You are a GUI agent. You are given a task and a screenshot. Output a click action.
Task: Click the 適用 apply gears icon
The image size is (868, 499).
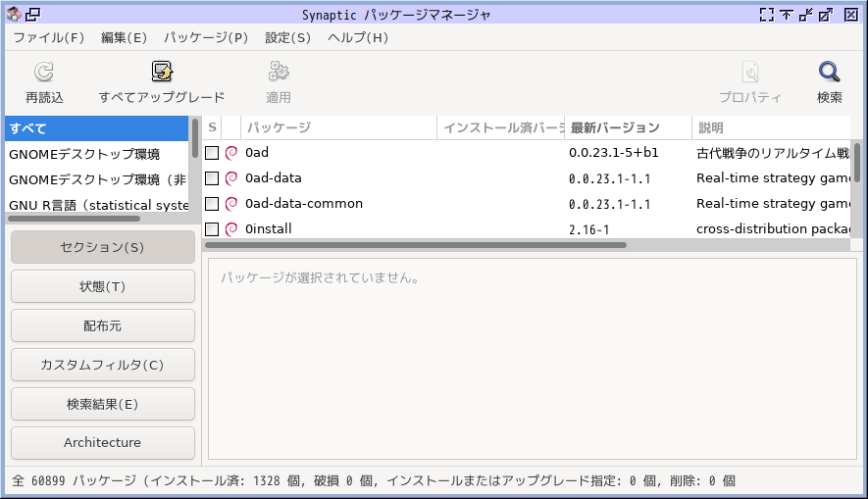pos(279,72)
